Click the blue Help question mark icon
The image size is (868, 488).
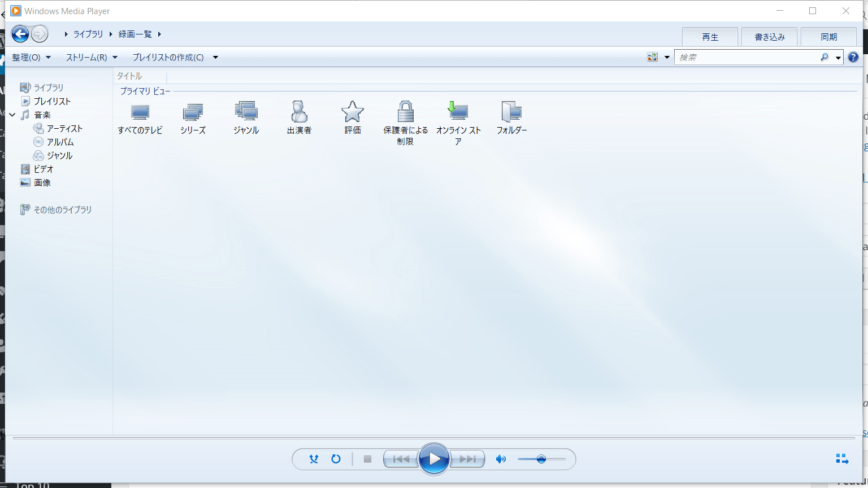(853, 57)
